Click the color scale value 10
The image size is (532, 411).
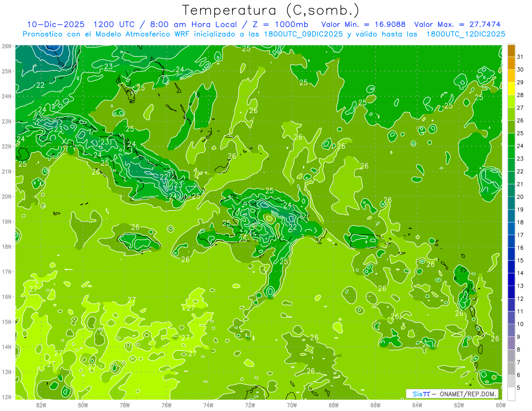coord(520,324)
